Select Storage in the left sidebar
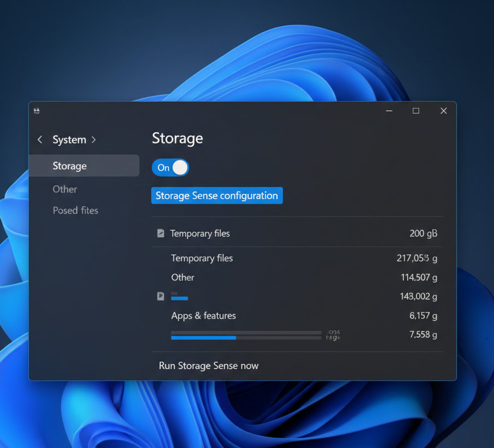The height and width of the screenshot is (448, 494). coord(84,166)
